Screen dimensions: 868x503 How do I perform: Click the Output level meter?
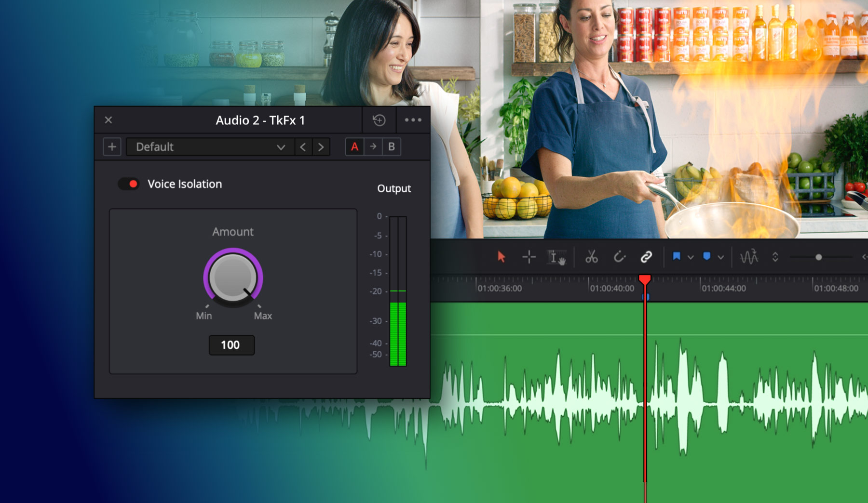pos(398,291)
